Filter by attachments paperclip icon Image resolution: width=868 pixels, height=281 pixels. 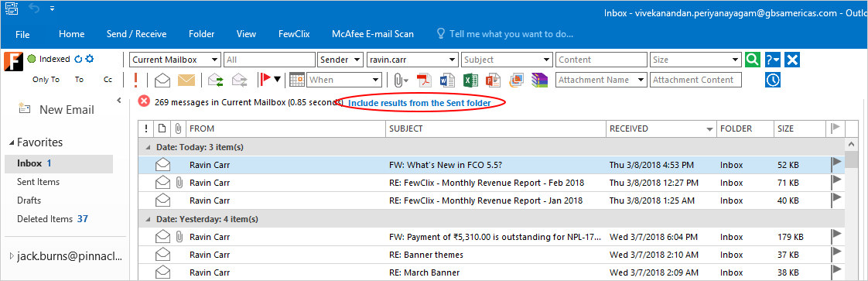tap(398, 80)
